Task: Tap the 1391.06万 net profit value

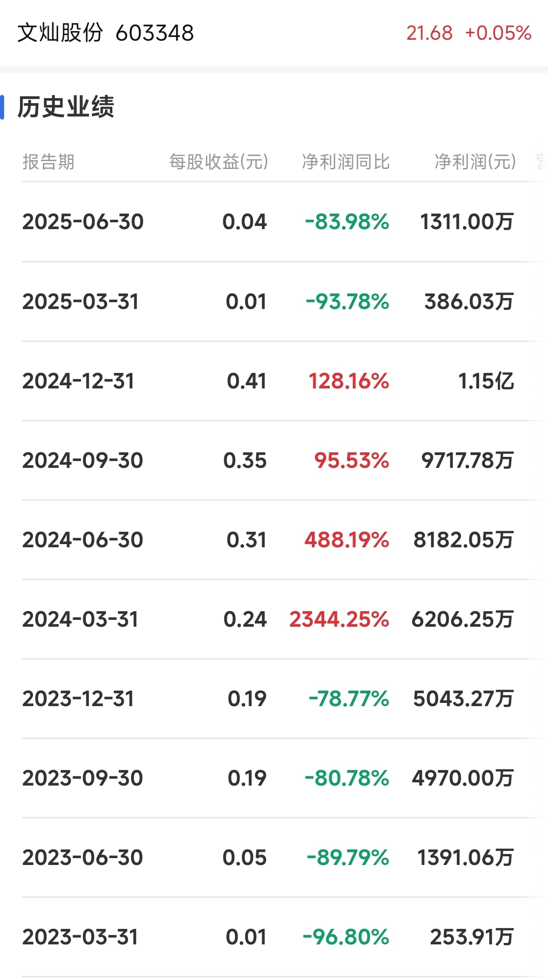Action: [x=466, y=858]
